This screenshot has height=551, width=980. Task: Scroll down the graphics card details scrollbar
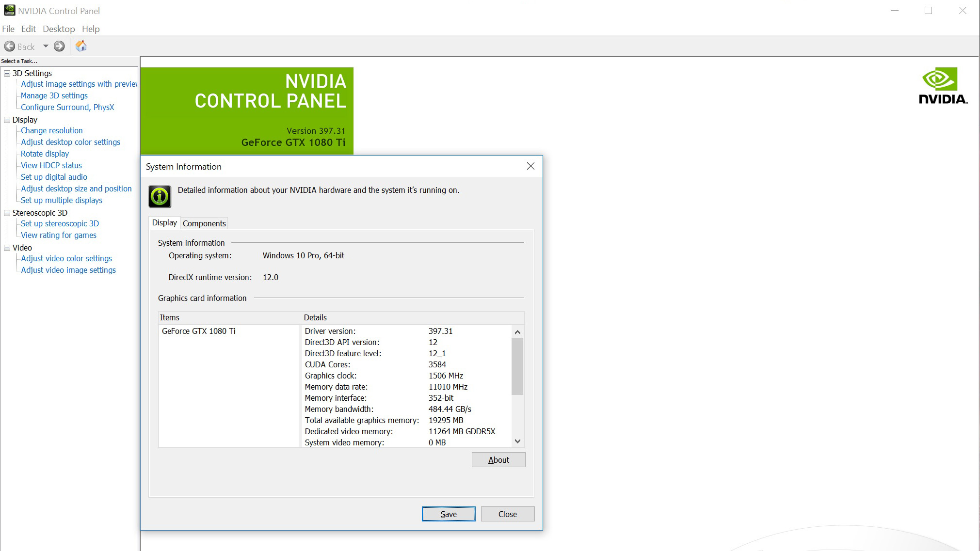tap(518, 441)
